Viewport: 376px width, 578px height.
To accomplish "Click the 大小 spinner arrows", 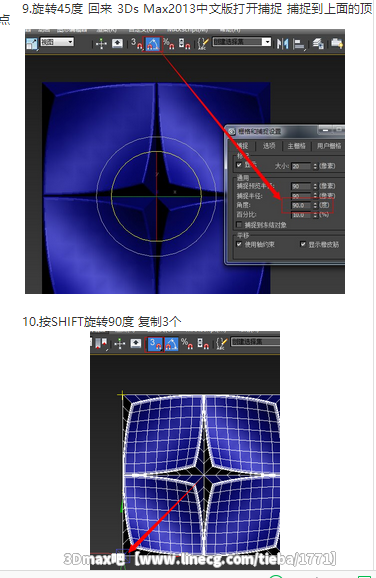I will (315, 166).
